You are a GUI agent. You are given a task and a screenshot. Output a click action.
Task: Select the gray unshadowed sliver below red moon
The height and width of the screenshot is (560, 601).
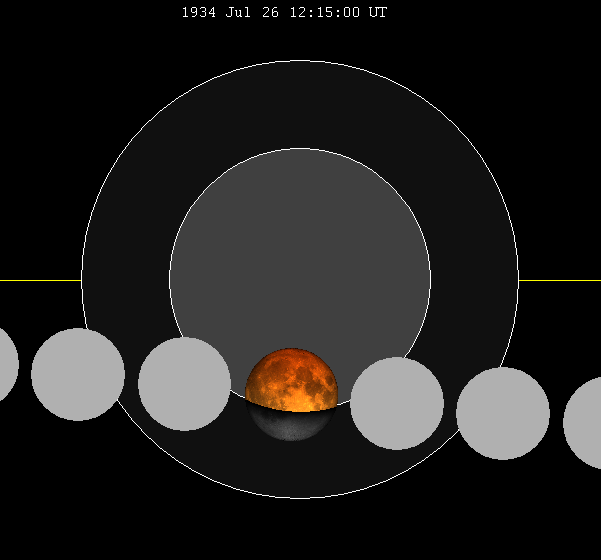[290, 425]
